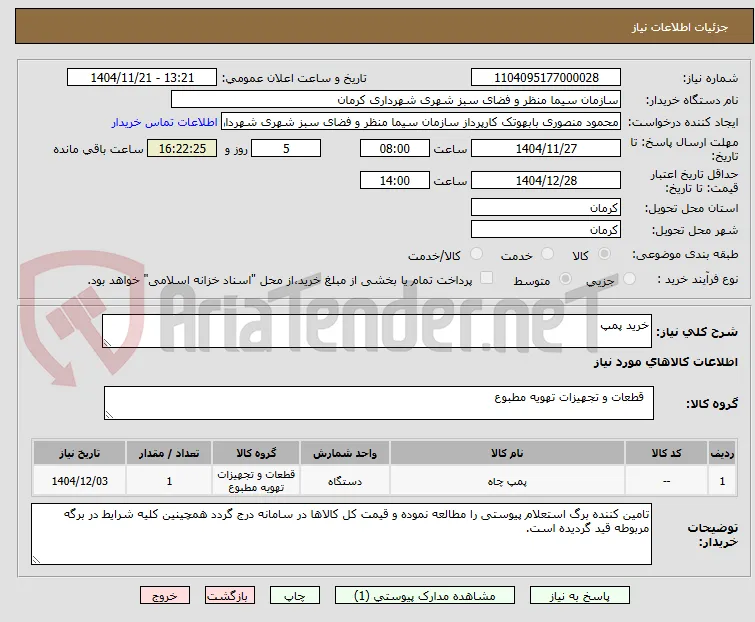
Task: Click the تعداد / مقدار column header
Action: (169, 453)
